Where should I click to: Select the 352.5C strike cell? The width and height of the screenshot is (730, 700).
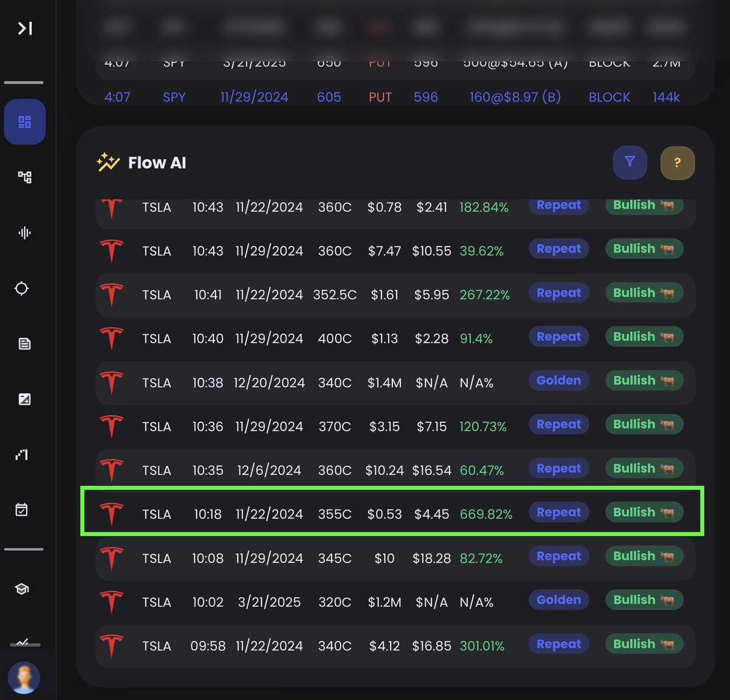(x=335, y=295)
